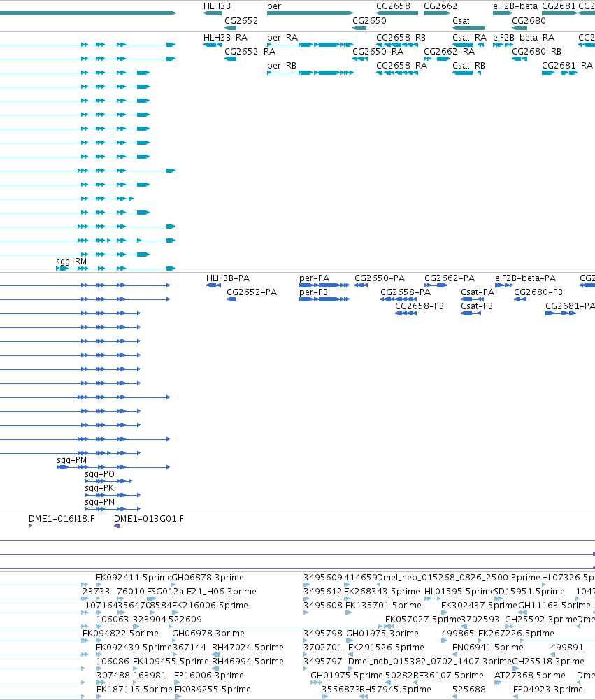Click the Csat-PB protein label
Screen dimensions: 595x700
pyautogui.click(x=477, y=306)
